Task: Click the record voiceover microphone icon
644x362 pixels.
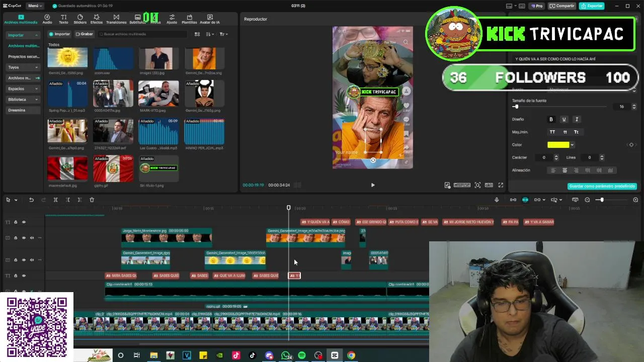Action: click(x=497, y=200)
